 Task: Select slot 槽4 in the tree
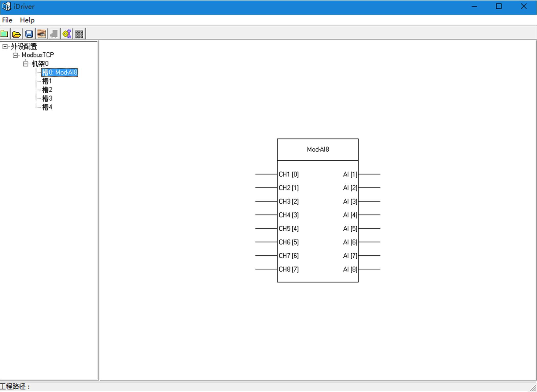tap(47, 107)
